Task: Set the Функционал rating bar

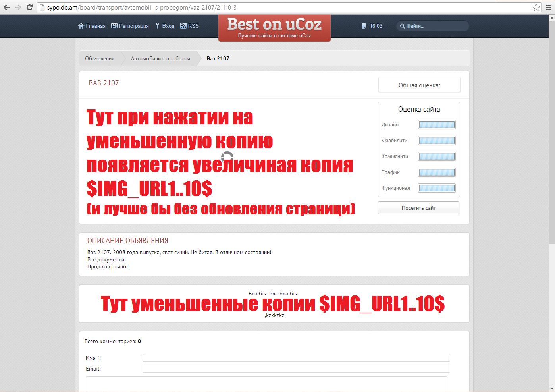Action: 437,188
